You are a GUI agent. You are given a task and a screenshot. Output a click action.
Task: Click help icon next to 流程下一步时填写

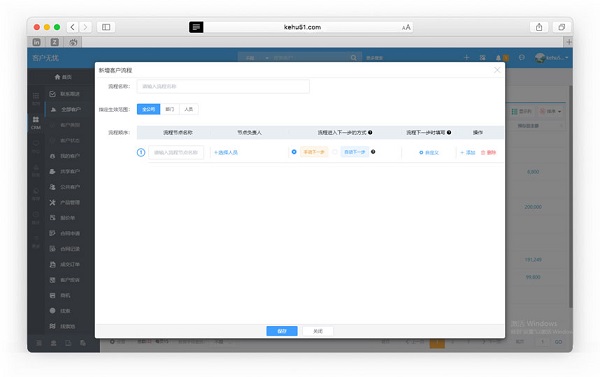[449, 132]
